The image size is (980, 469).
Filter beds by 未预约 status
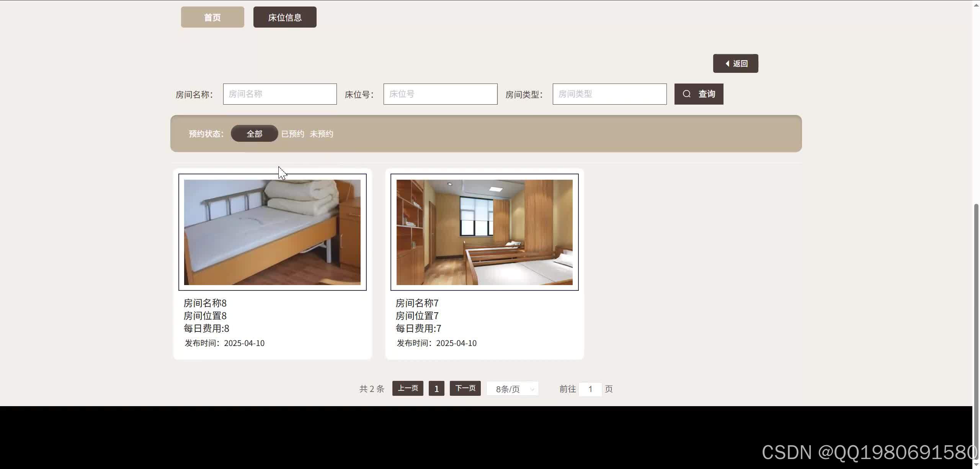point(321,133)
